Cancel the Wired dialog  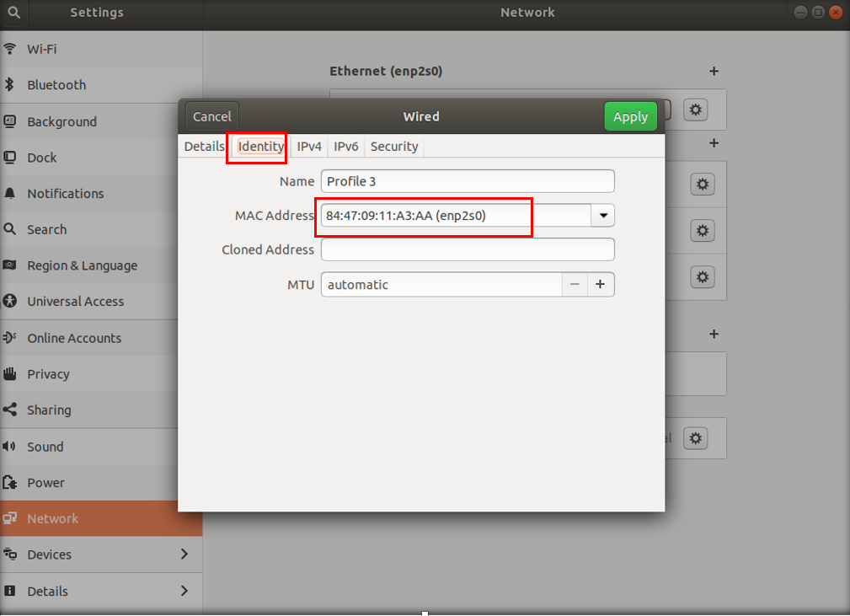[x=212, y=116]
